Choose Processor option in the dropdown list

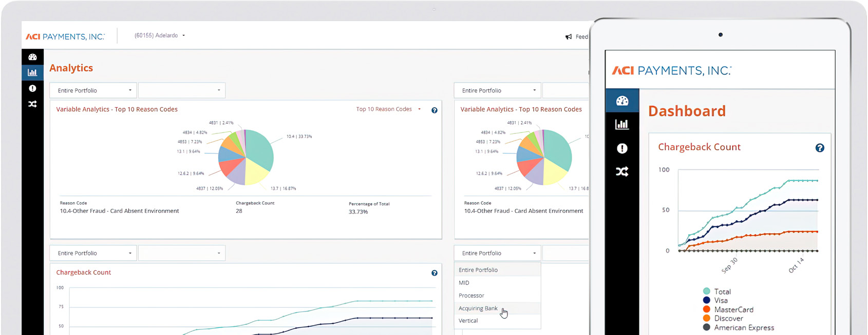point(471,295)
